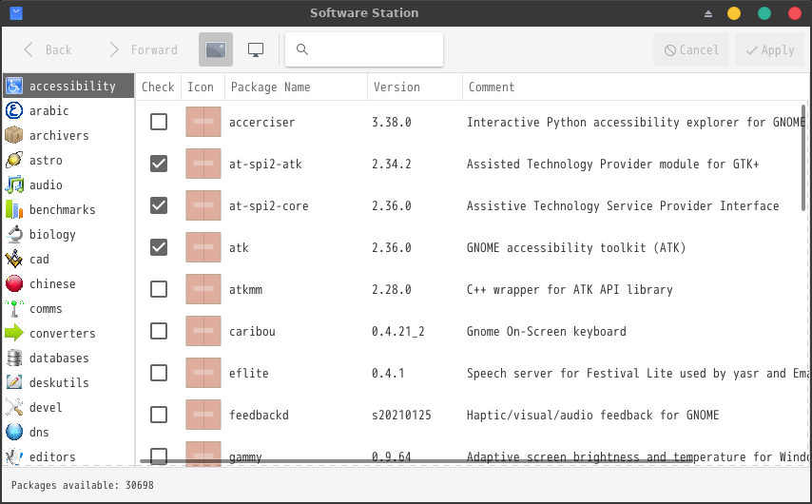Focus the package search field
This screenshot has height=504, width=812.
pyautogui.click(x=364, y=49)
